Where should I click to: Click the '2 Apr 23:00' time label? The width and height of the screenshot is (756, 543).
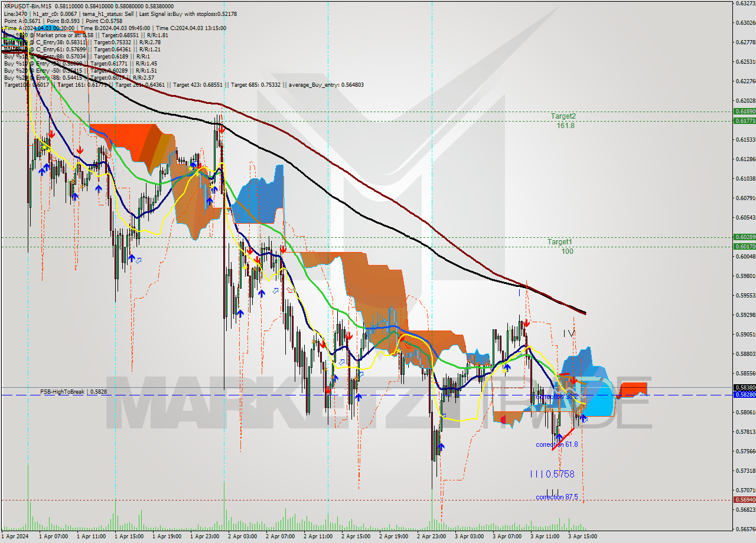pos(431,537)
